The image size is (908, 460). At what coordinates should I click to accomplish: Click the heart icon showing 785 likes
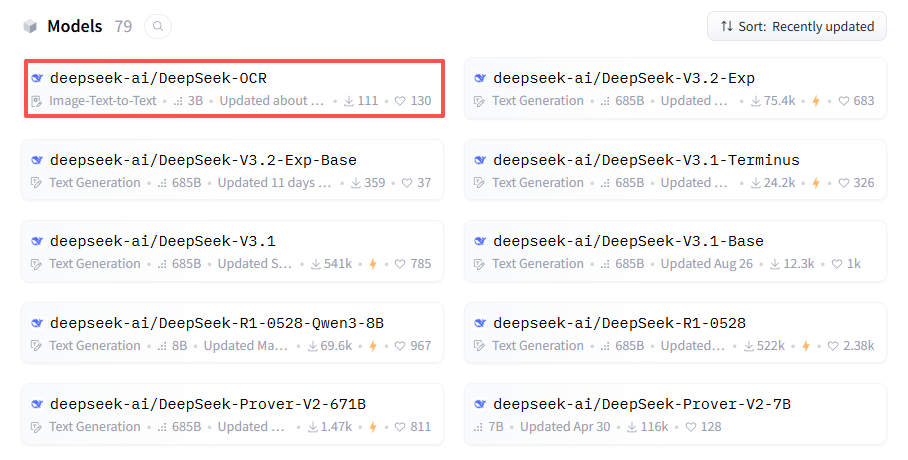tap(400, 264)
